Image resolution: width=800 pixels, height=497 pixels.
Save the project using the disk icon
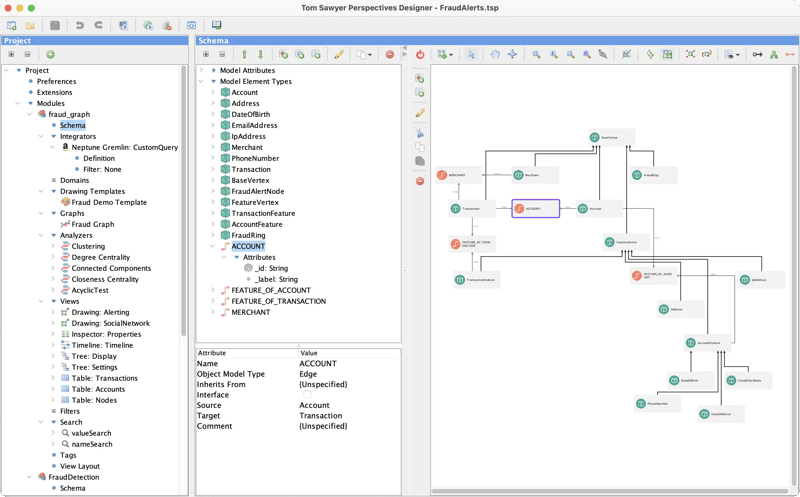[55, 25]
